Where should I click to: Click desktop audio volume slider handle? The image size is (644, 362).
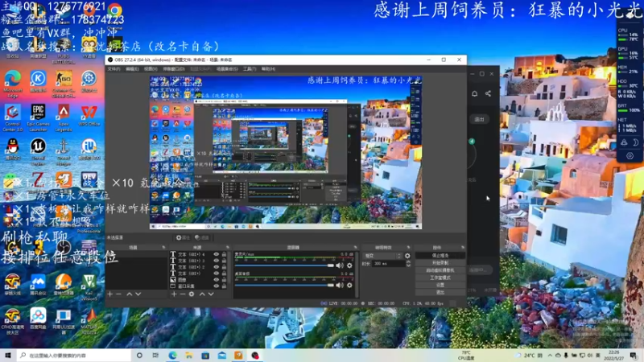pos(331,285)
